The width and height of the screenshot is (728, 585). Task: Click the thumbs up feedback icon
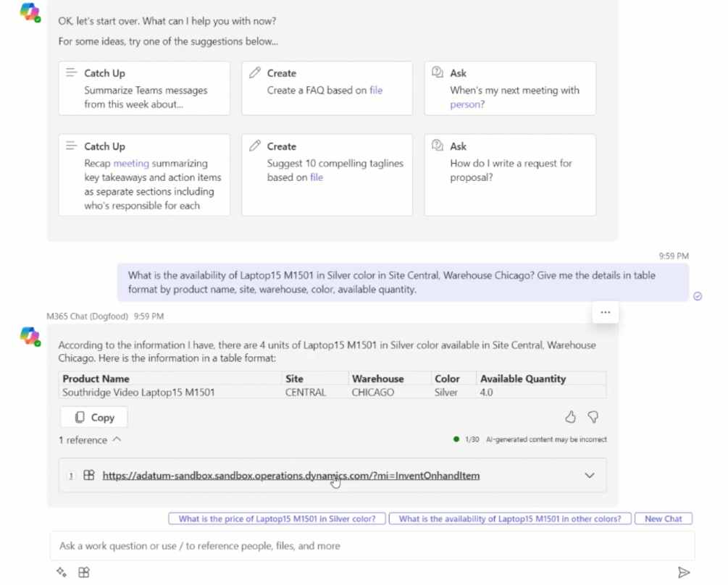pyautogui.click(x=570, y=417)
